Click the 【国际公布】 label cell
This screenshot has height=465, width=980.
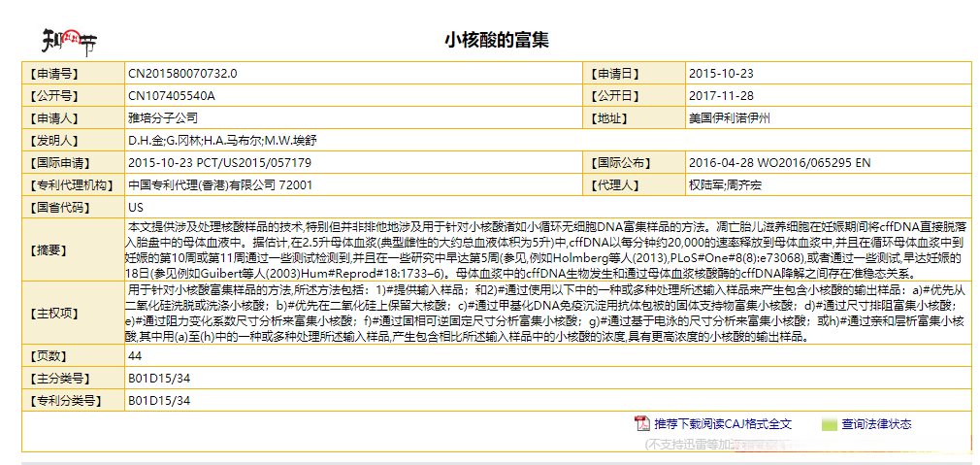pyautogui.click(x=634, y=162)
